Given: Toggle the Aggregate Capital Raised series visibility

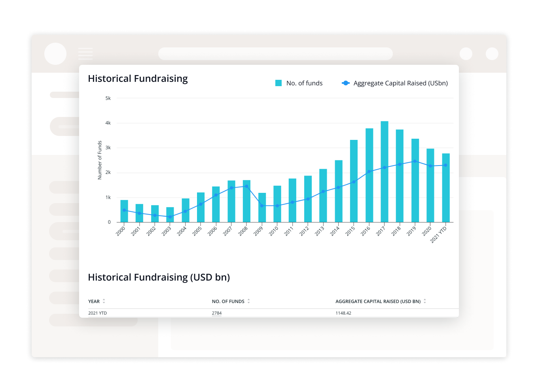Looking at the screenshot, I should point(401,83).
